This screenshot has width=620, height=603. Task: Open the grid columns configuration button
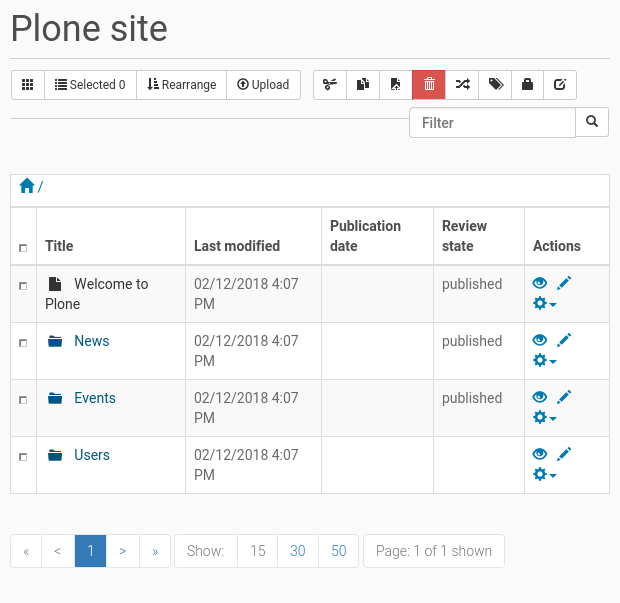pos(28,85)
